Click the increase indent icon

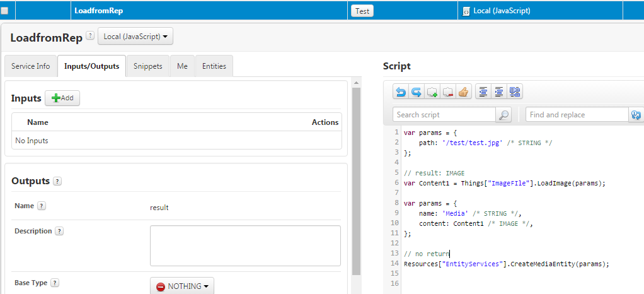498,91
